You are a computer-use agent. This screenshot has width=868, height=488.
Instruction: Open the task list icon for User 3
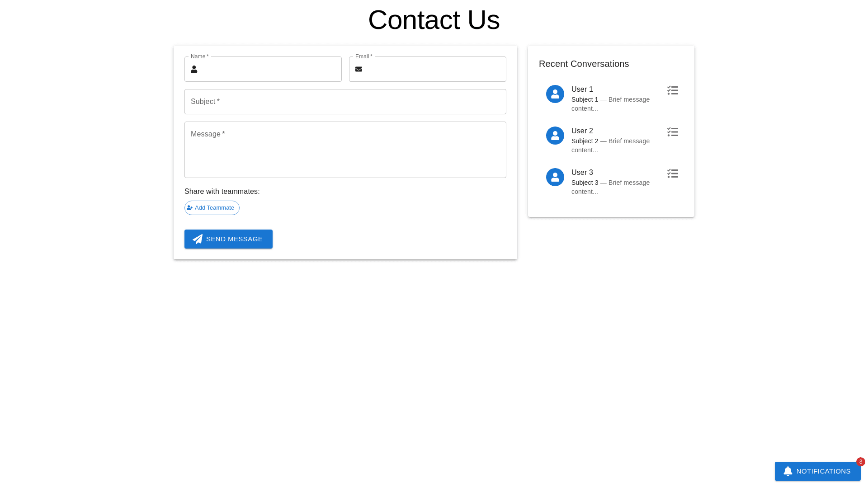pos(673,174)
